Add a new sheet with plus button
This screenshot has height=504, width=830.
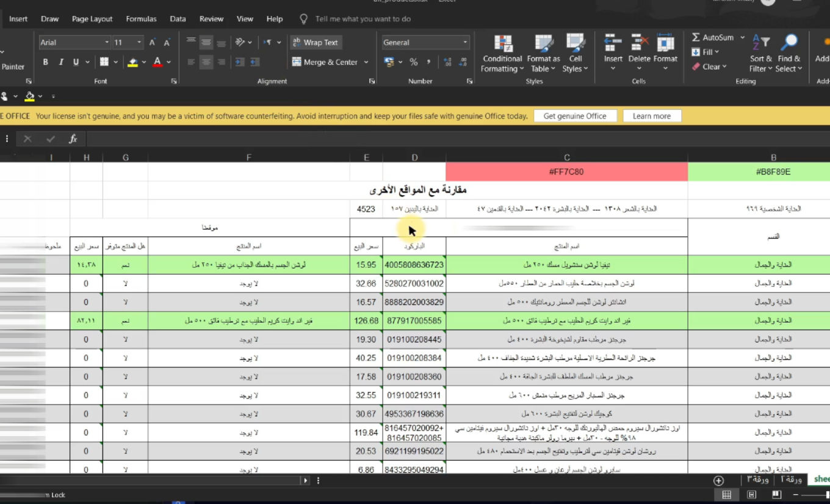click(x=718, y=481)
